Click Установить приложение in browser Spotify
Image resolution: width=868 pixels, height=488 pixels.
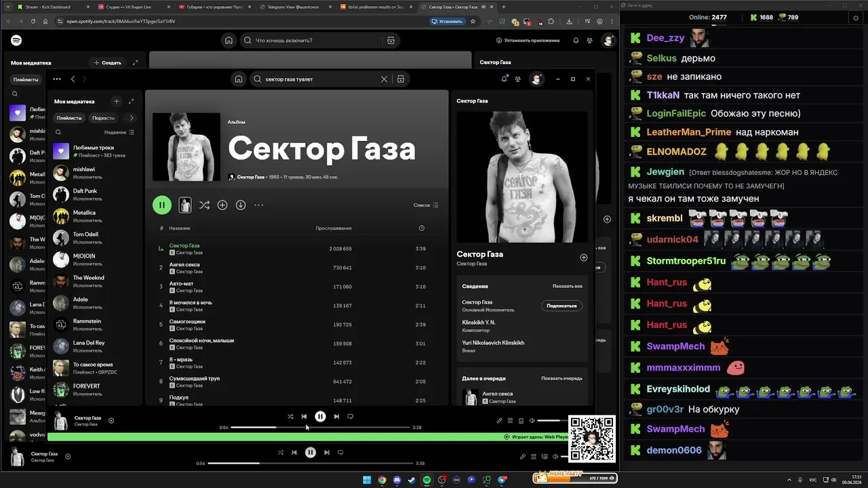[x=528, y=41]
